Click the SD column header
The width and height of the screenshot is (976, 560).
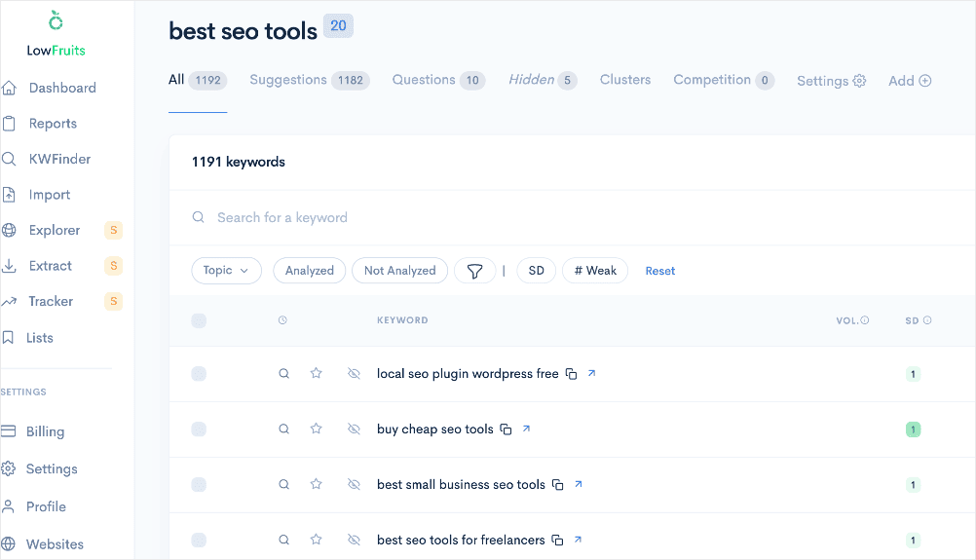(x=919, y=320)
